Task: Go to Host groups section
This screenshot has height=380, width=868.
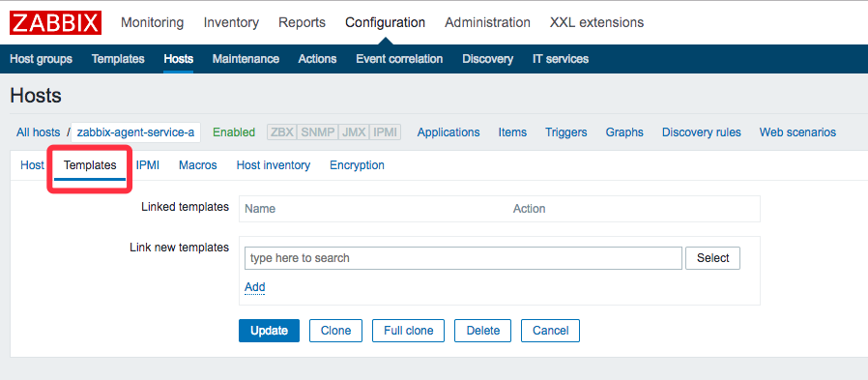Action: pyautogui.click(x=41, y=59)
